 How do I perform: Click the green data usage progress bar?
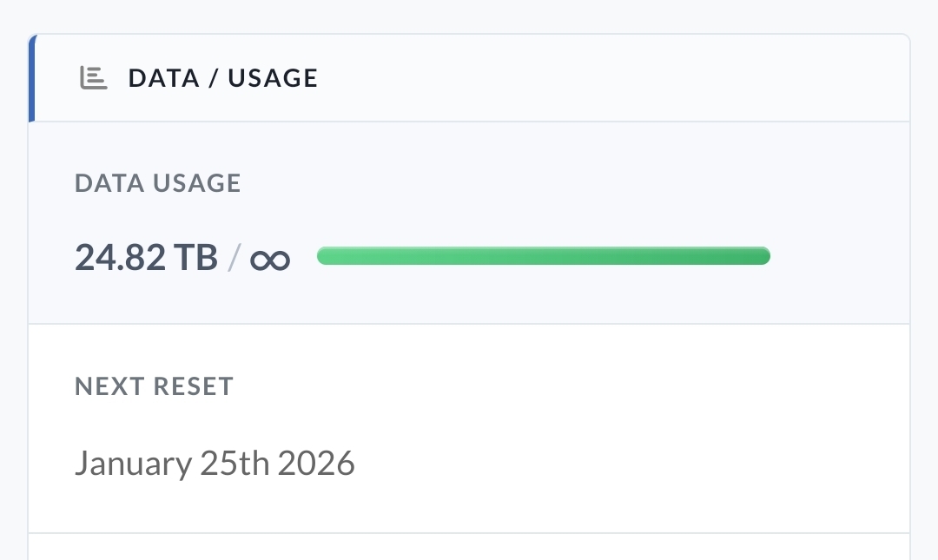543,256
